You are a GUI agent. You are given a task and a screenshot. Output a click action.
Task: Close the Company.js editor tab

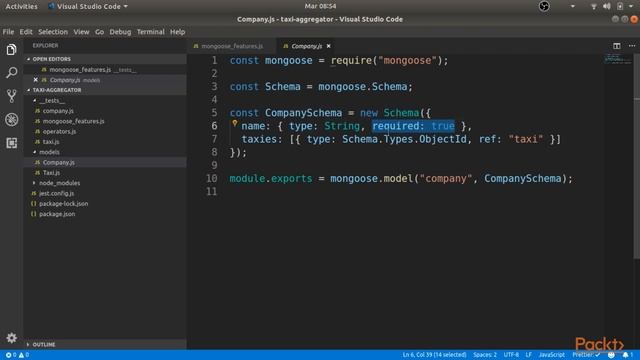click(x=329, y=46)
